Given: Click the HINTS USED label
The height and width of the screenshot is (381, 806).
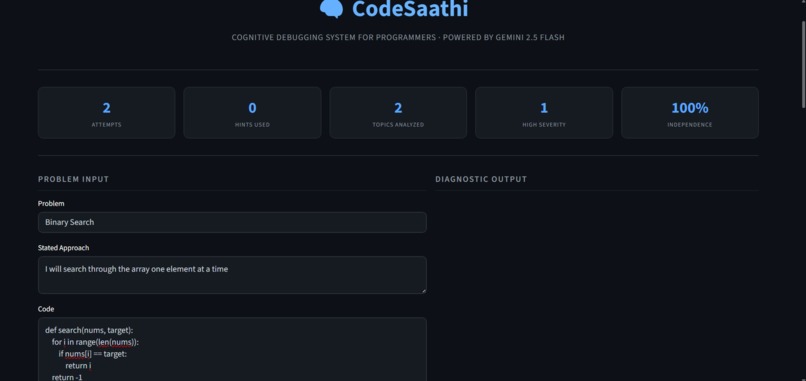Looking at the screenshot, I should point(252,125).
